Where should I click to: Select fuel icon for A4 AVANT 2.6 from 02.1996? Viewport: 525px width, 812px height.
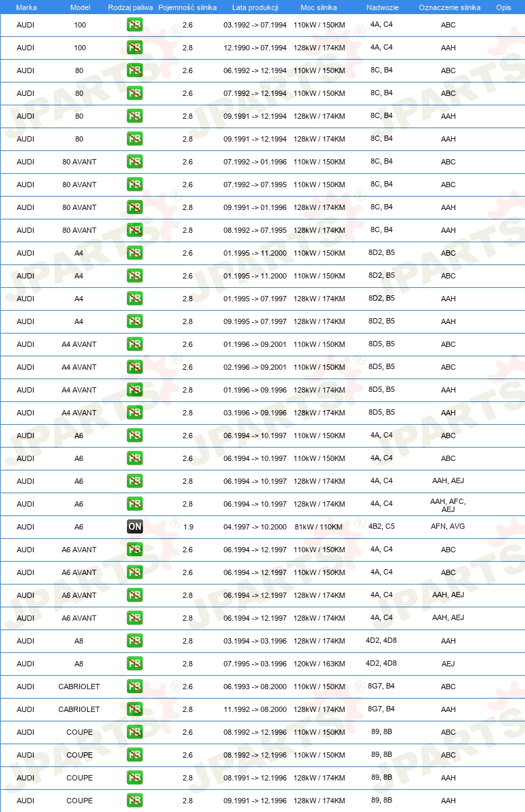click(x=135, y=367)
